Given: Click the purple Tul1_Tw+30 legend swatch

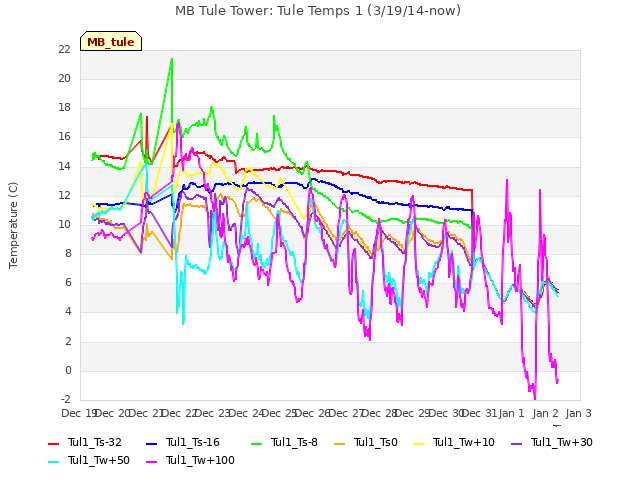Looking at the screenshot, I should 516,443.
